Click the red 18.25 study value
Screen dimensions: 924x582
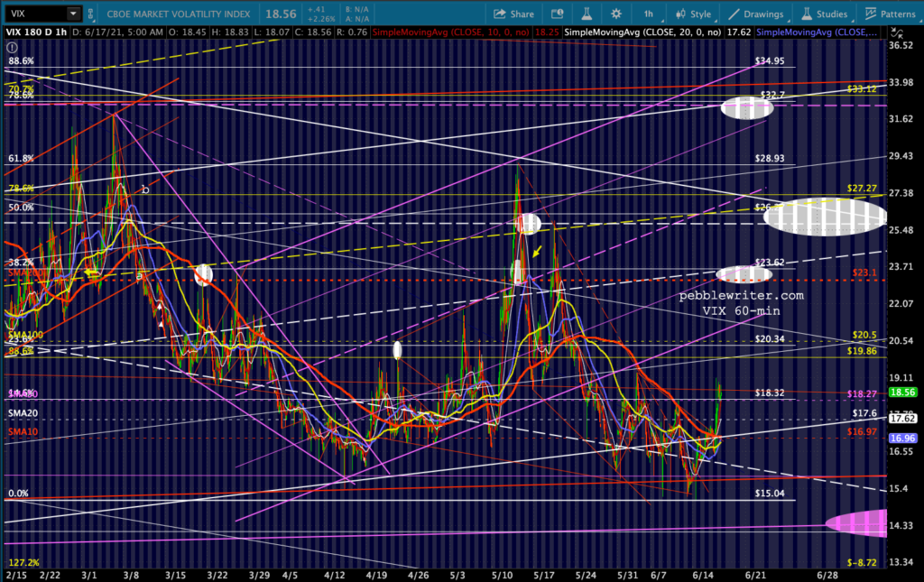click(546, 32)
